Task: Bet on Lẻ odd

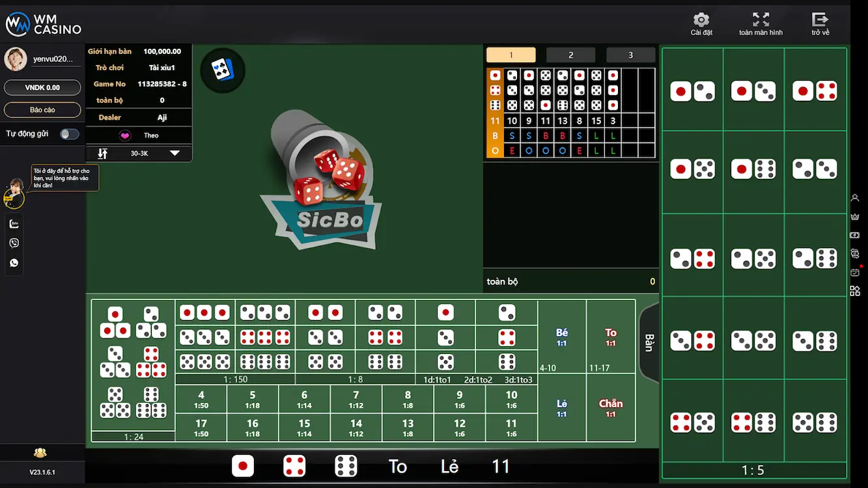Action: tap(562, 408)
